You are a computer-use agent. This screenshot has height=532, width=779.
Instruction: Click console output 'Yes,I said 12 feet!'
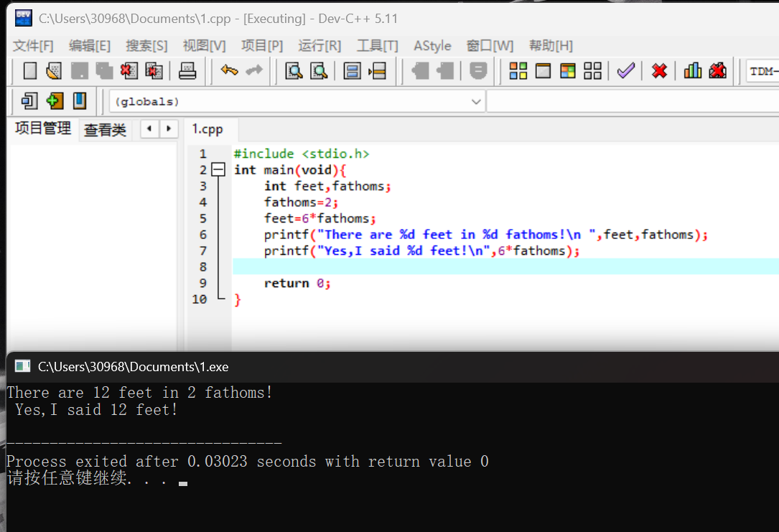[96, 410]
